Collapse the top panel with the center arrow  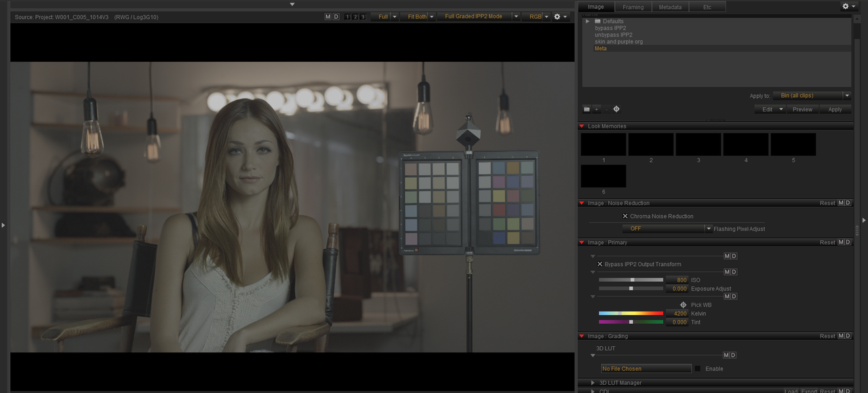[x=292, y=4]
